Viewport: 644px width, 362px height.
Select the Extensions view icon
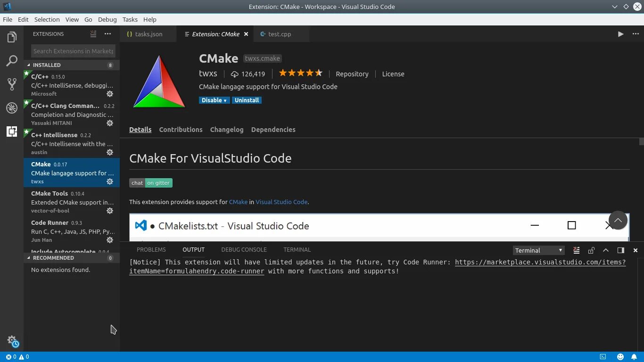pyautogui.click(x=12, y=132)
